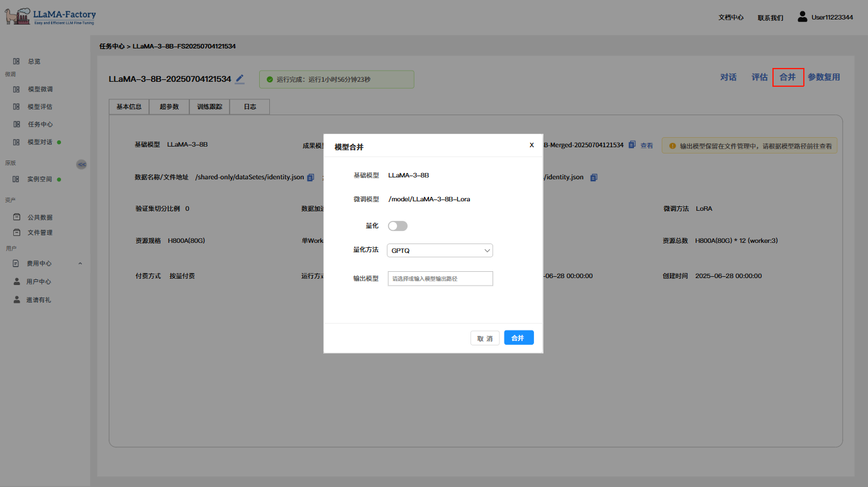
Task: Switch to the 超参数 tab
Action: (x=169, y=107)
